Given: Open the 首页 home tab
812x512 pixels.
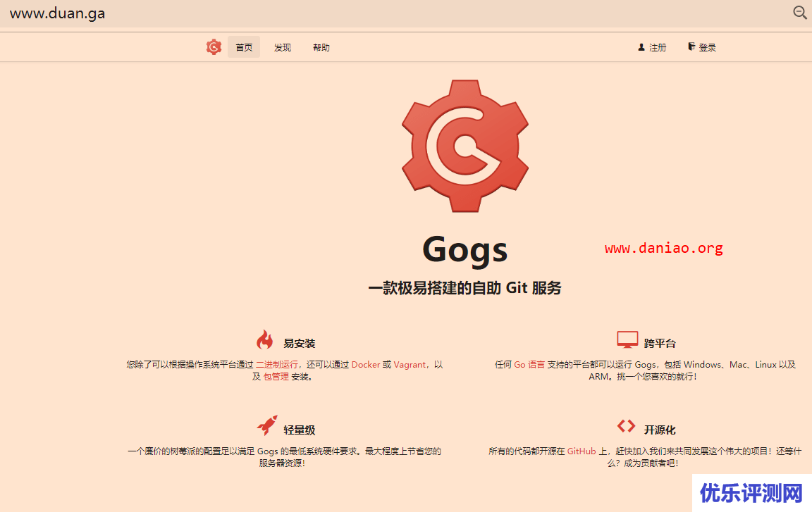Looking at the screenshot, I should click(x=244, y=47).
